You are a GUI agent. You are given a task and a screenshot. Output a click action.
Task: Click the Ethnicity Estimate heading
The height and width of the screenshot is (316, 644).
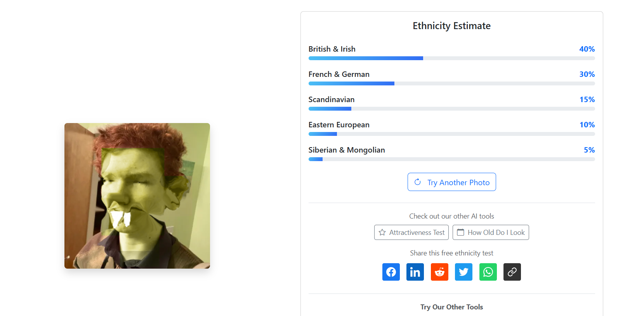(x=451, y=26)
